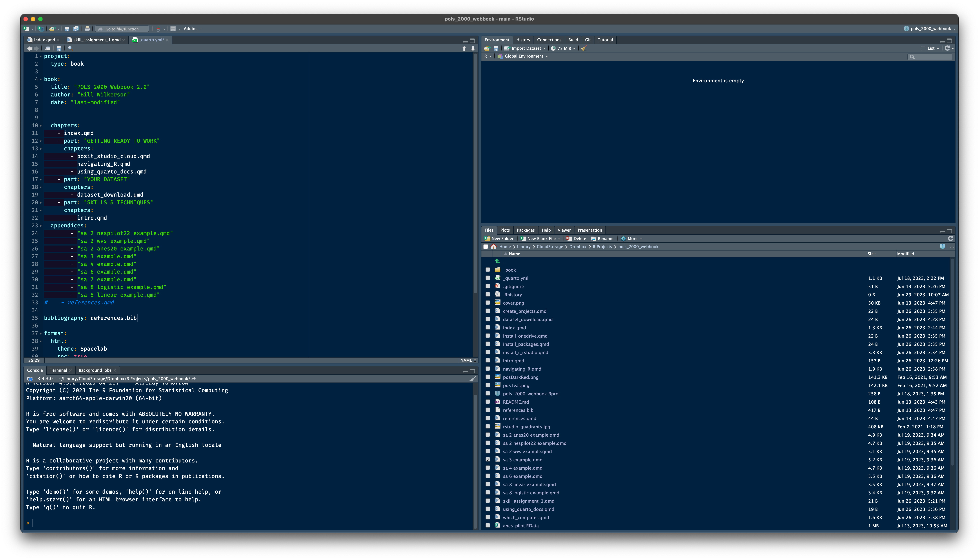View the current working directory arrow in Console
The image size is (979, 560).
coord(194,379)
